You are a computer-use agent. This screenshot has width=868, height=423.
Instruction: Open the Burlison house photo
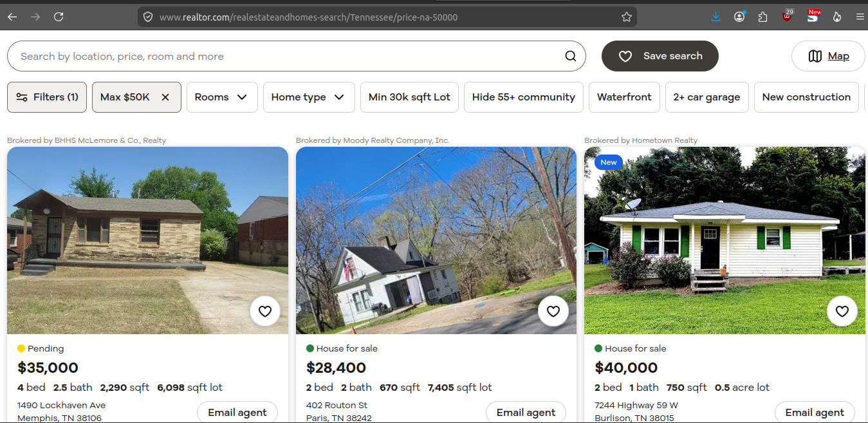click(x=725, y=240)
